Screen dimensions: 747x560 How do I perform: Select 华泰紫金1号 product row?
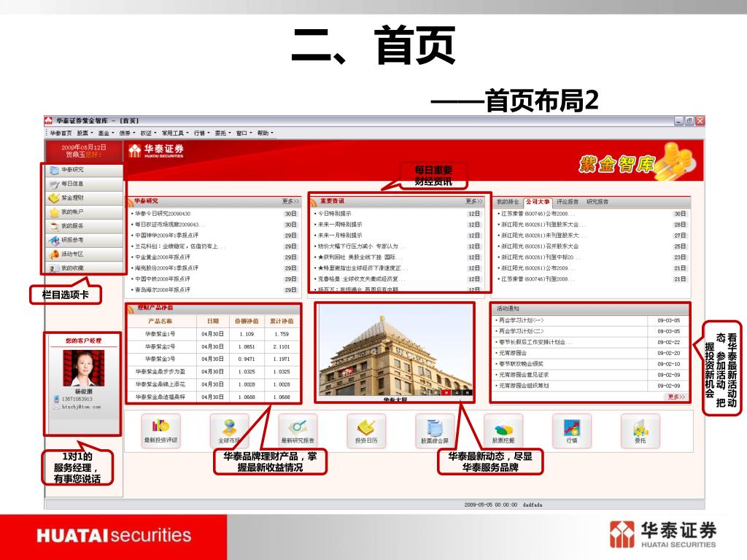point(214,334)
